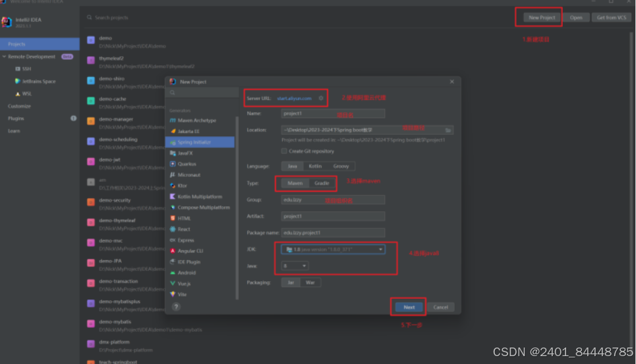636x364 pixels.
Task: Open the help question mark button
Action: point(176,307)
